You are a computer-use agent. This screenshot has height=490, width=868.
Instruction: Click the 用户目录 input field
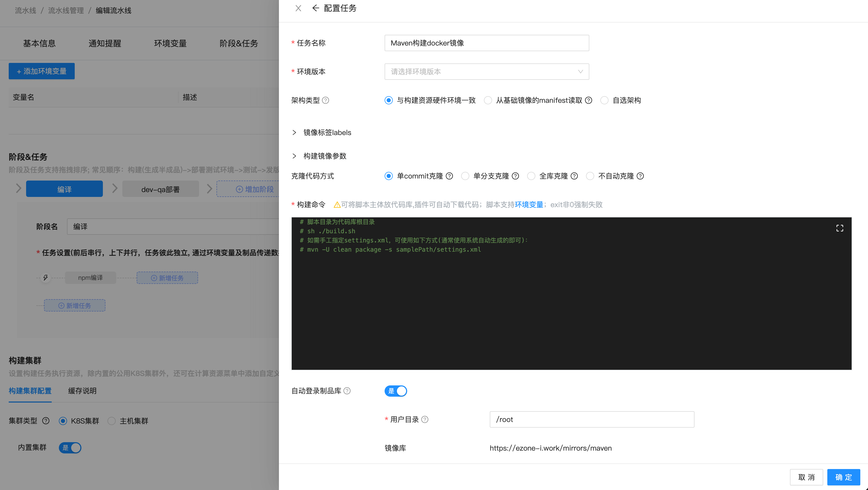pyautogui.click(x=591, y=419)
